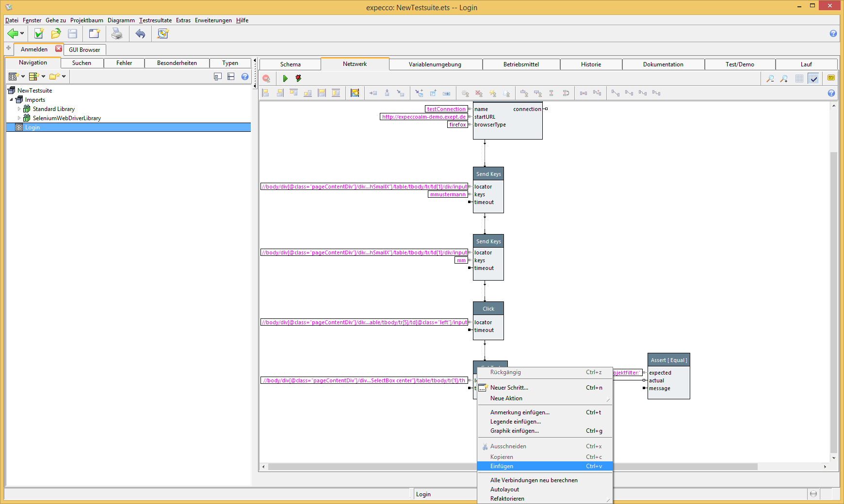This screenshot has width=844, height=504.
Task: Select Einfügen from the context menu
Action: click(x=502, y=466)
